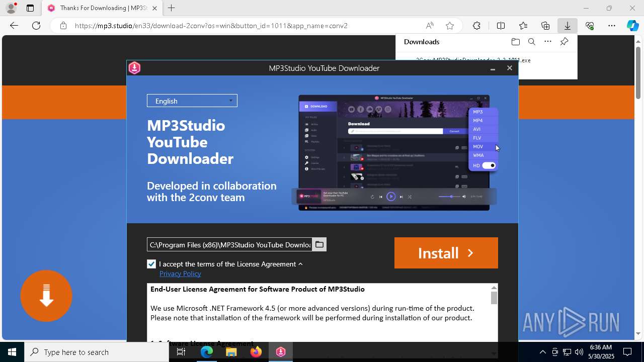Click the MP3Studio logo in the installer title bar

134,68
